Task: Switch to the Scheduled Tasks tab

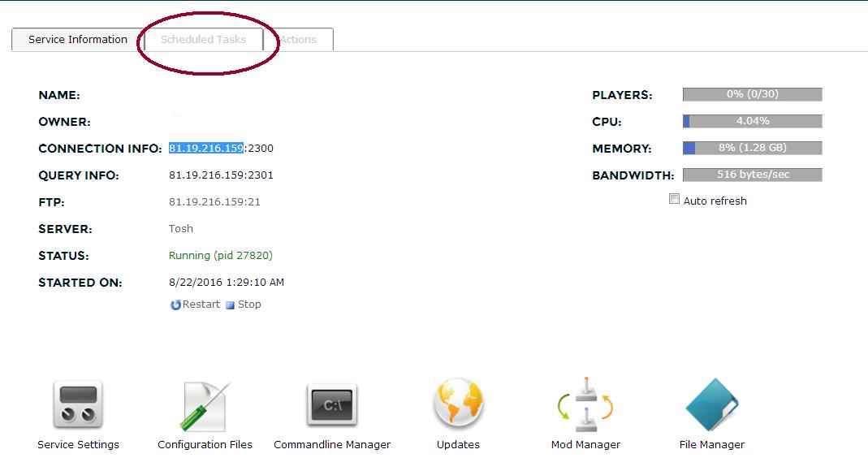Action: pyautogui.click(x=203, y=39)
